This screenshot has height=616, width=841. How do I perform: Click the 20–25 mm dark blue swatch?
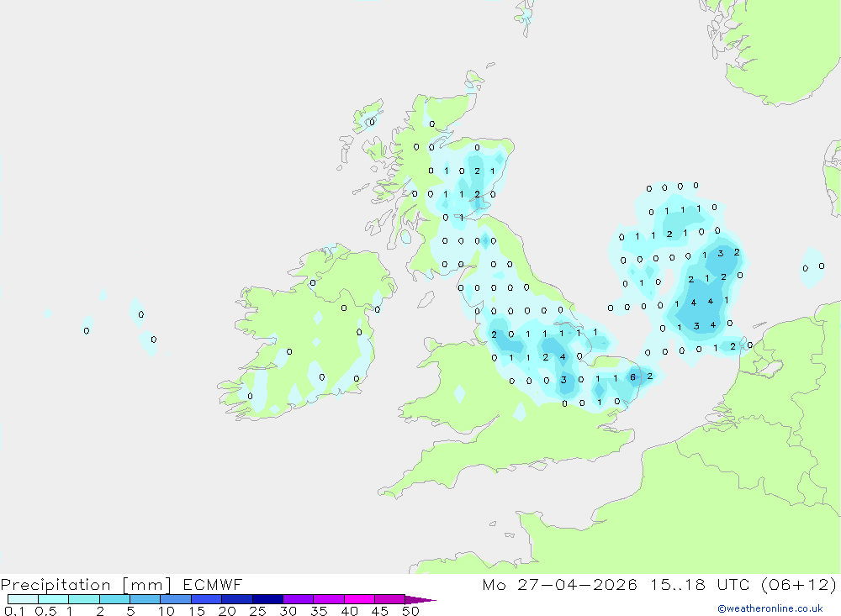click(x=236, y=599)
